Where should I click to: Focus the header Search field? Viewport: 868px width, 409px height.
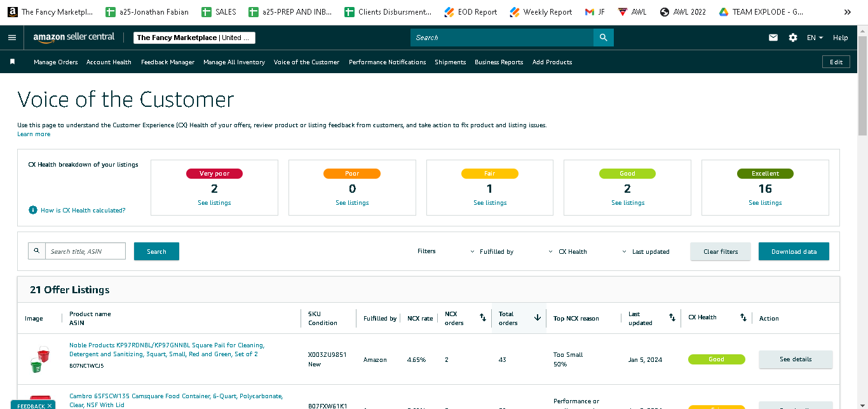502,38
